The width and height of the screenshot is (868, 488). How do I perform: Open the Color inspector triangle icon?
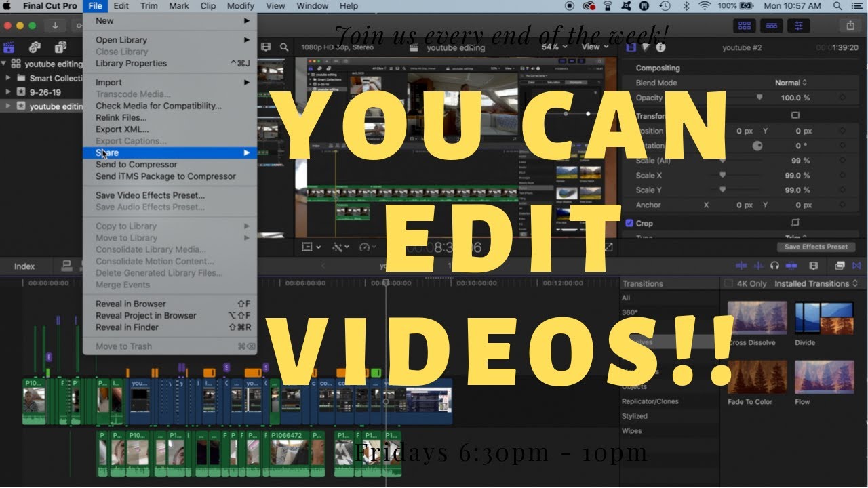646,47
